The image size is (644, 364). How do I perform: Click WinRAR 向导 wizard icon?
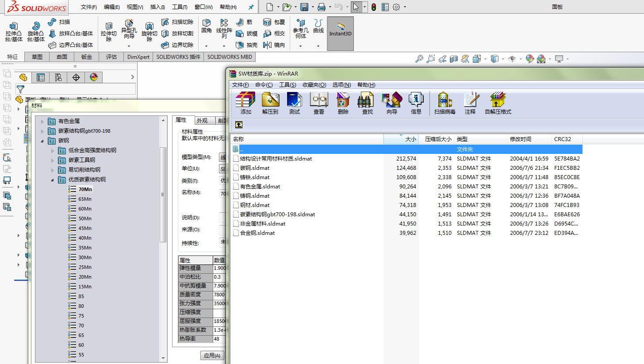click(392, 103)
